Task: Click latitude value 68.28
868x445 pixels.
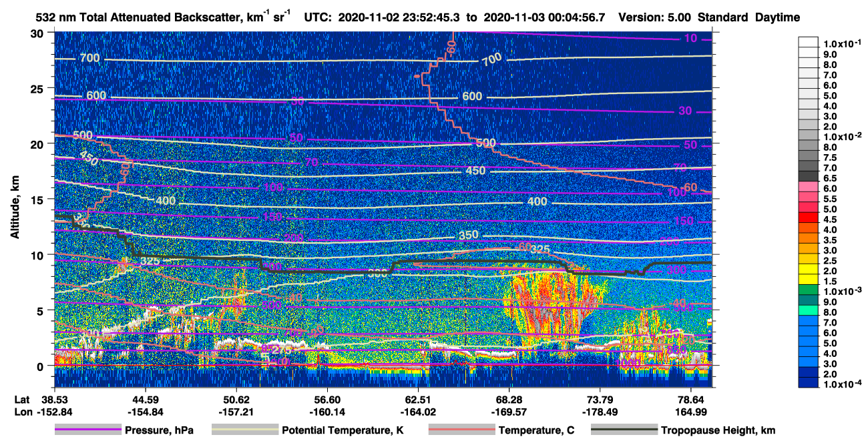Action: pyautogui.click(x=509, y=400)
